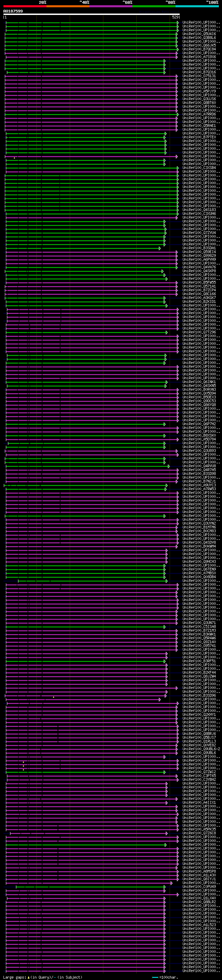The width and height of the screenshot is (222, 980).
Task: Select the UniRef100_A5D784 label
Action: point(199,439)
